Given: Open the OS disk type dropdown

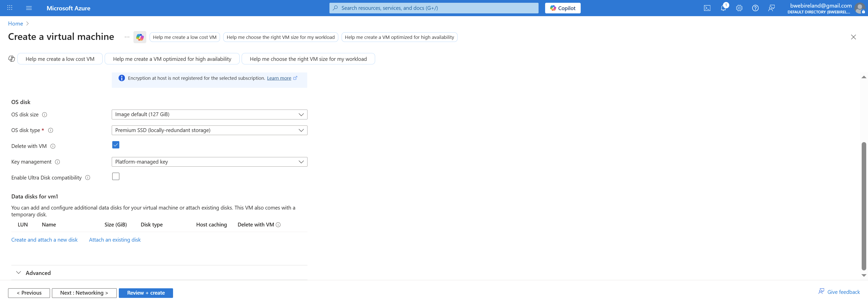Looking at the screenshot, I should (209, 130).
